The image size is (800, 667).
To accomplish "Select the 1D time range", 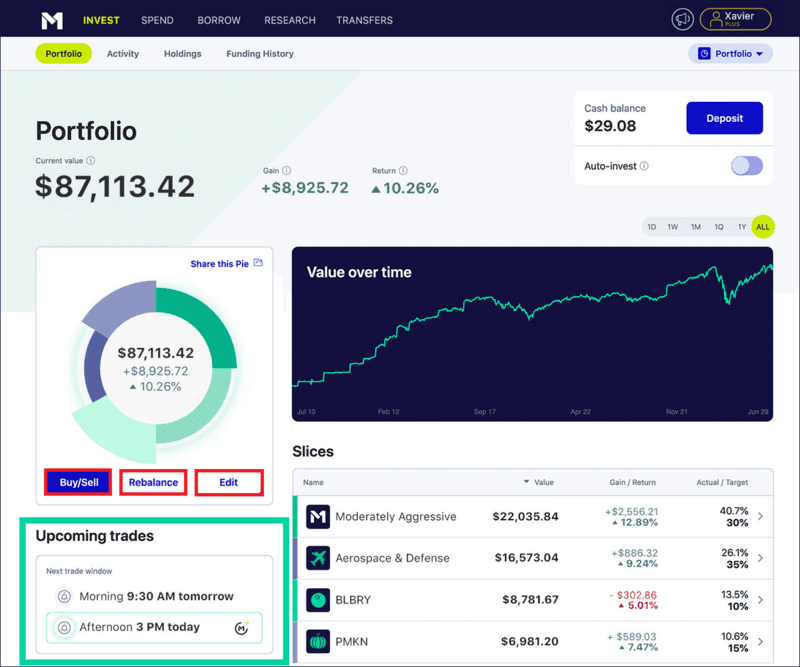I will 652,227.
